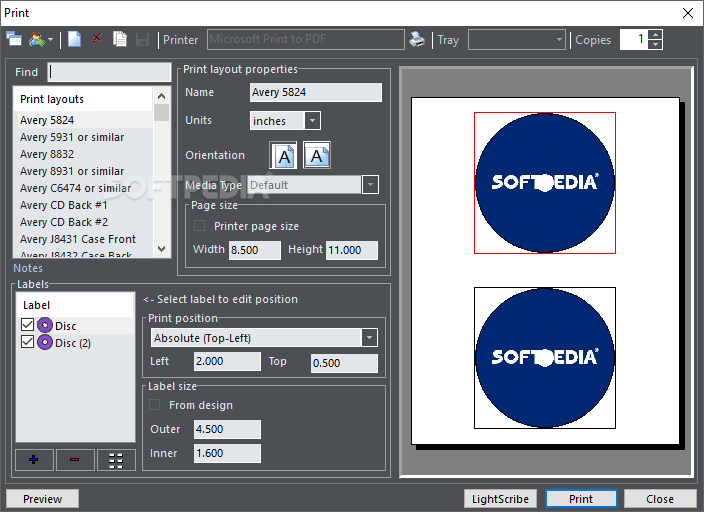Screen dimensions: 704x512
Task: Select the Avery C6474 or similar layout
Action: tap(83, 188)
